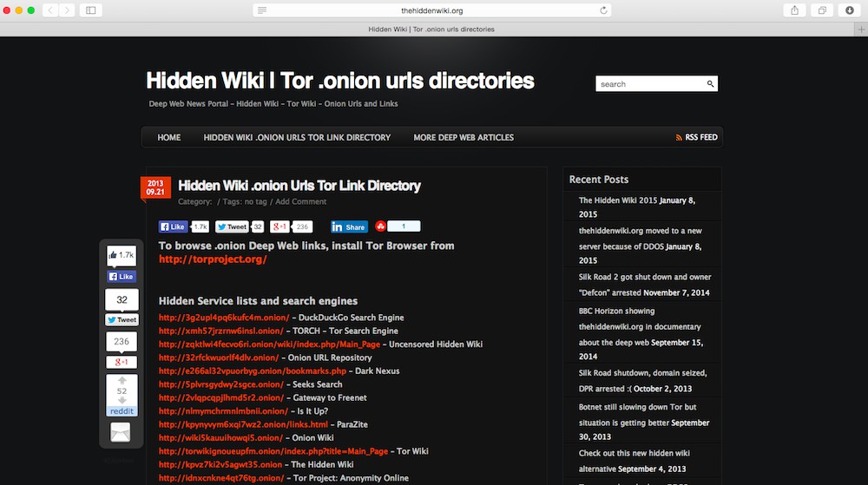
Task: Click the 32 tweet count in floating sidebar
Action: pos(122,299)
